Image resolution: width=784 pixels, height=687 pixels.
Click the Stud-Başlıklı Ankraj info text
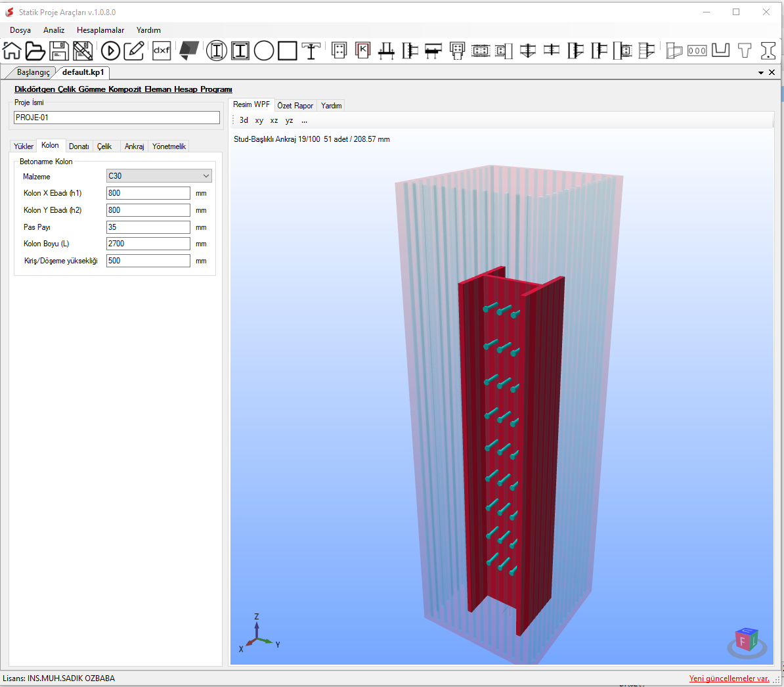click(x=311, y=139)
